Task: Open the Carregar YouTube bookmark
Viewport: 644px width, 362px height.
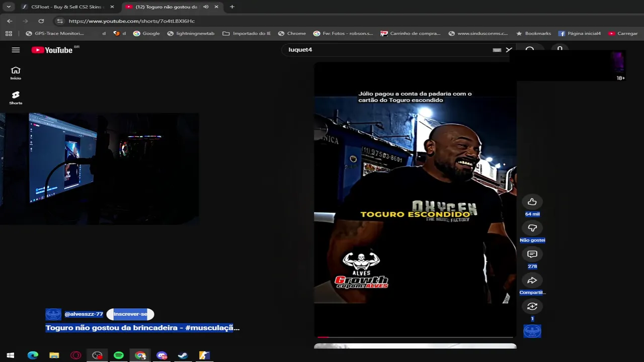Action: coord(623,34)
